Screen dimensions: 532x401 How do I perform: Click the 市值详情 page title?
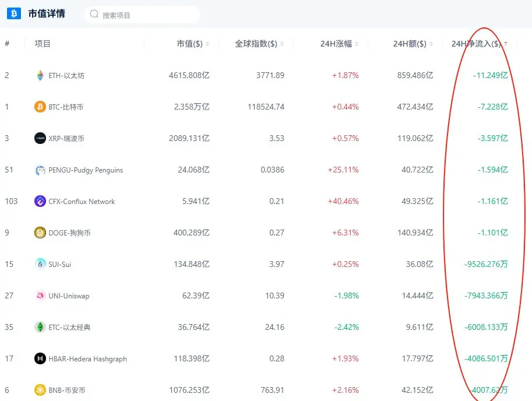tap(47, 13)
